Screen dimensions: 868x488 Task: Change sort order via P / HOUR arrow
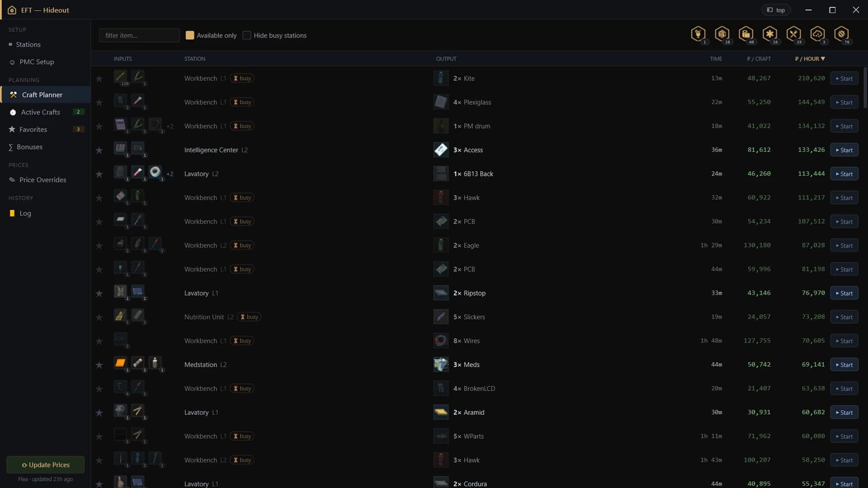(x=823, y=59)
